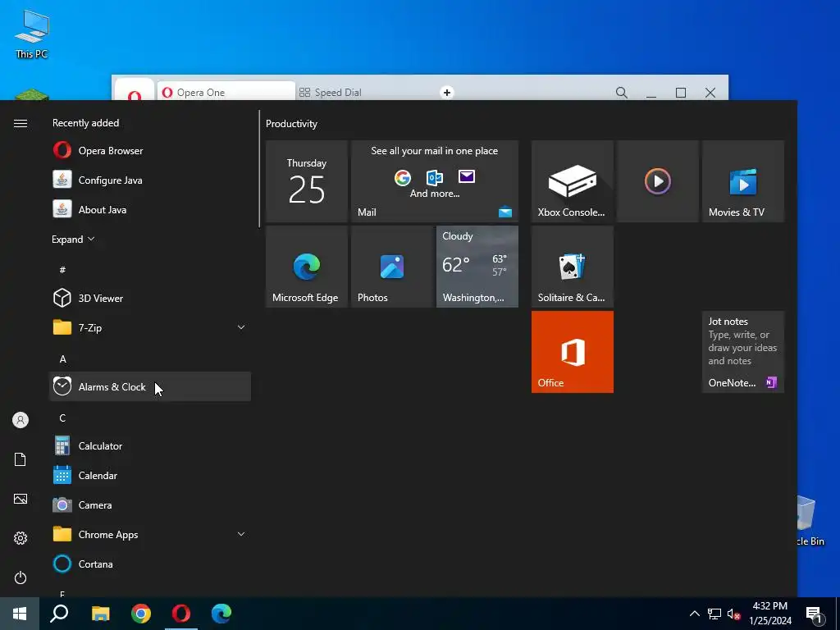Open network icon in system tray

(714, 614)
